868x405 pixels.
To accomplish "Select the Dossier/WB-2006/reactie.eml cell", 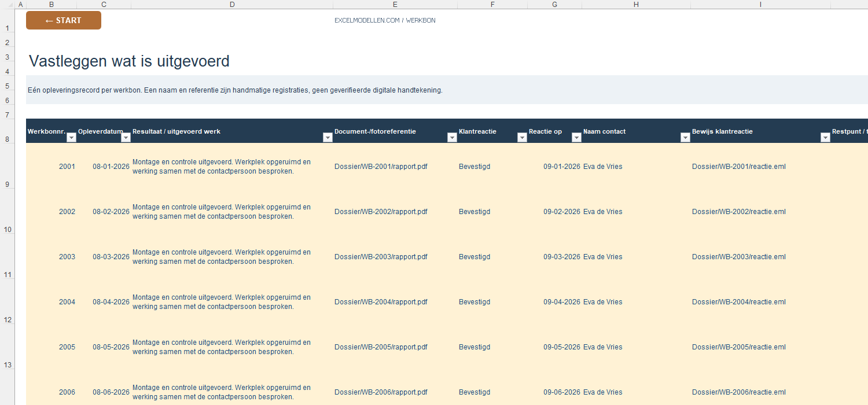I will 761,392.
